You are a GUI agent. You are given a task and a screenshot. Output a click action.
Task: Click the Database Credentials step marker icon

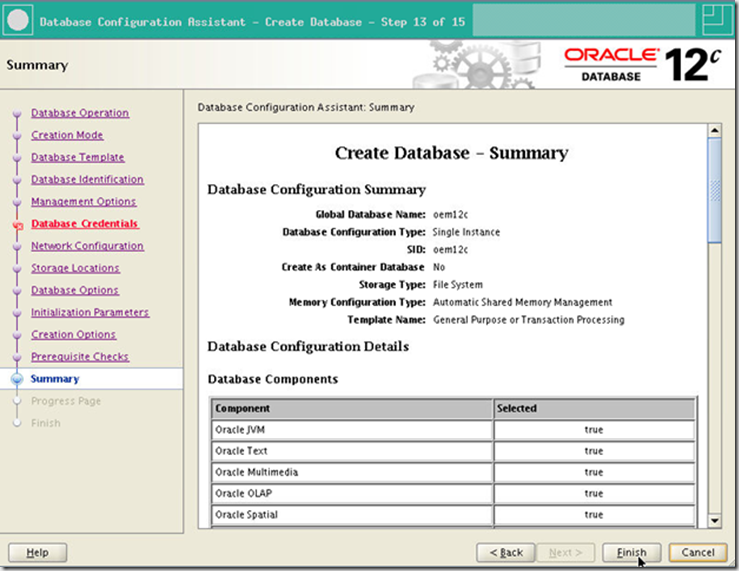pos(18,226)
